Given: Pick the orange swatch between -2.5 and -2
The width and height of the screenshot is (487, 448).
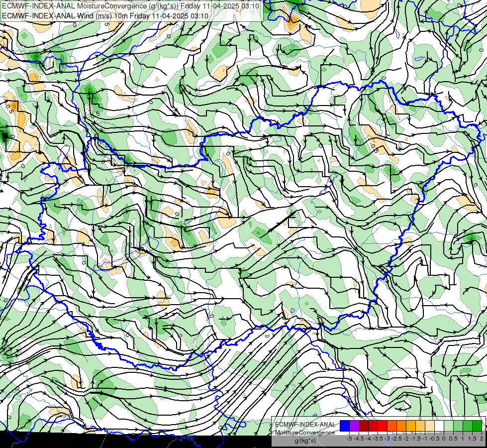Looking at the screenshot, I should (401, 426).
